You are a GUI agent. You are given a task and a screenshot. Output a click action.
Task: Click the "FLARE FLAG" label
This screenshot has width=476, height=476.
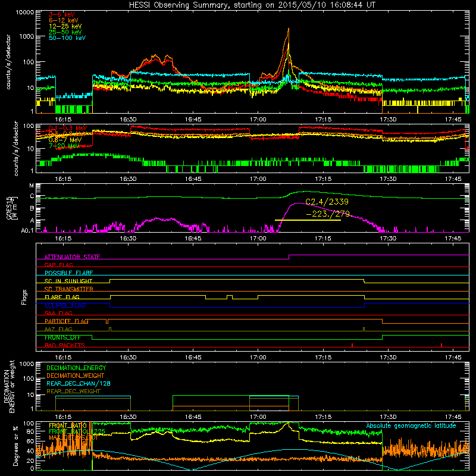pos(62,297)
